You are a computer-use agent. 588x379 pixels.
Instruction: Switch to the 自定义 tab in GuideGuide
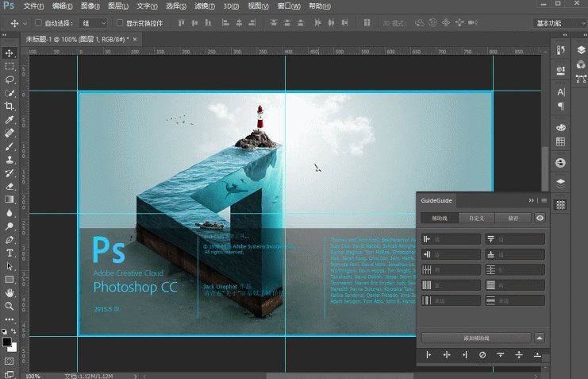point(476,218)
